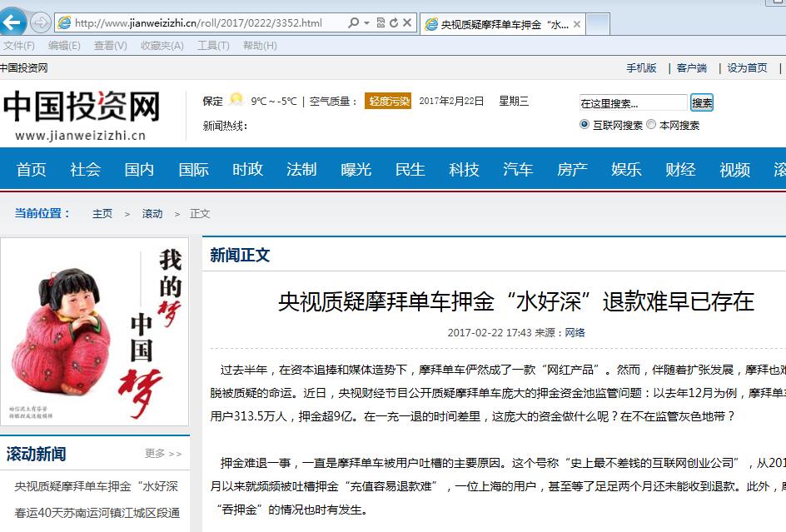Click the magnifier search icon in address bar
The height and width of the screenshot is (532, 786).
click(353, 22)
